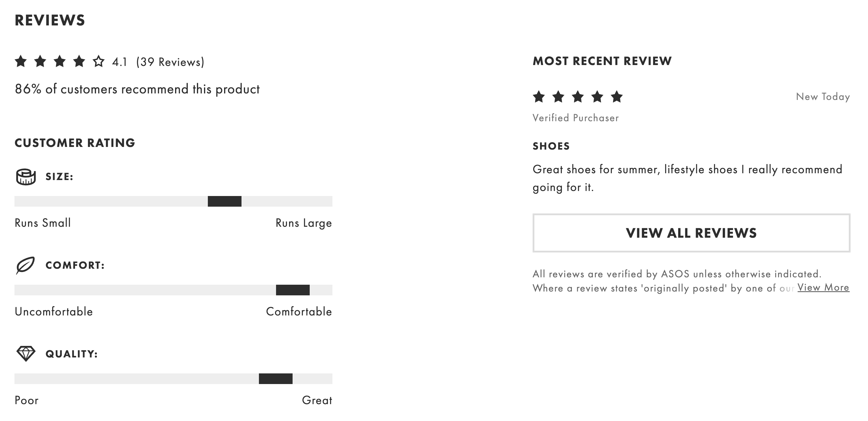Click the REVIEWS section heading
Screen dimensions: 868x421
point(50,20)
